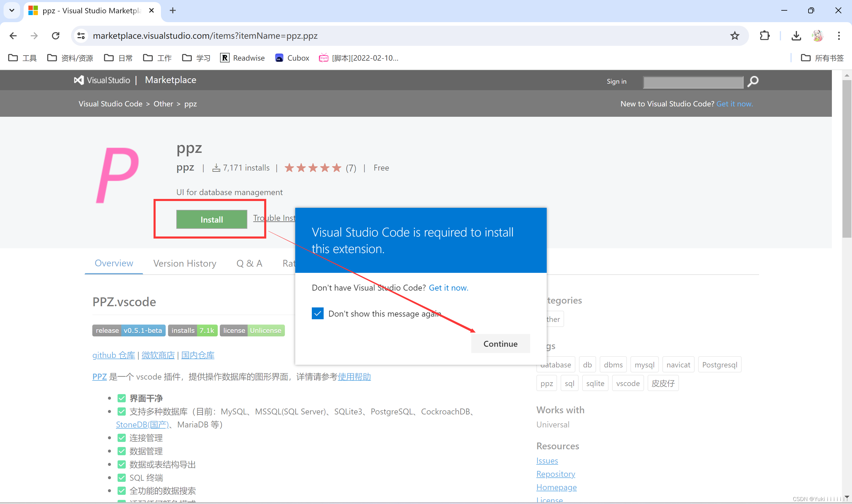Open the StoneDB(国产) link
Image resolution: width=852 pixels, height=504 pixels.
(142, 424)
